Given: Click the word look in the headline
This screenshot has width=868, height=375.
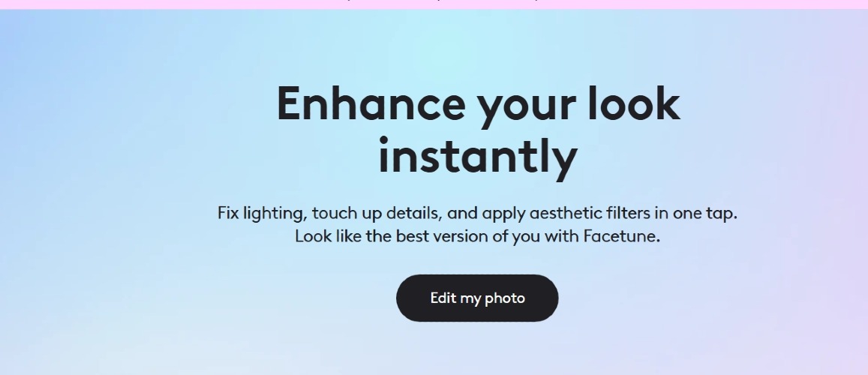Looking at the screenshot, I should click(x=634, y=103).
